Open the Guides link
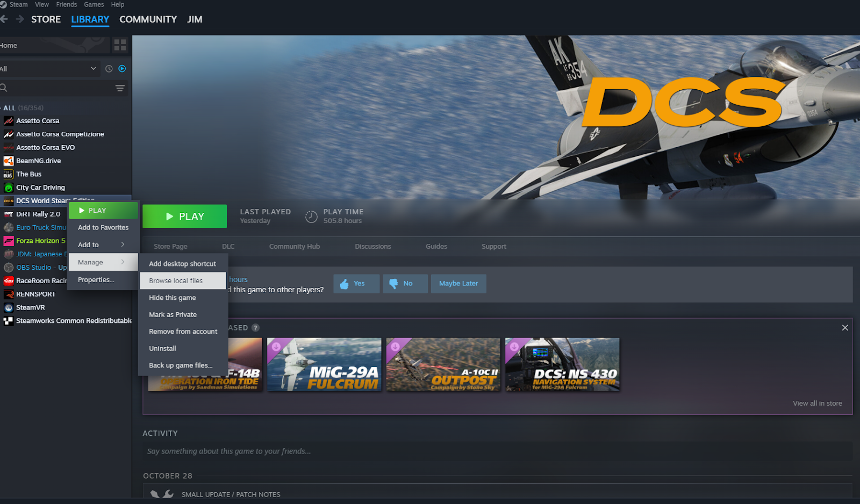The height and width of the screenshot is (504, 860). pos(436,247)
